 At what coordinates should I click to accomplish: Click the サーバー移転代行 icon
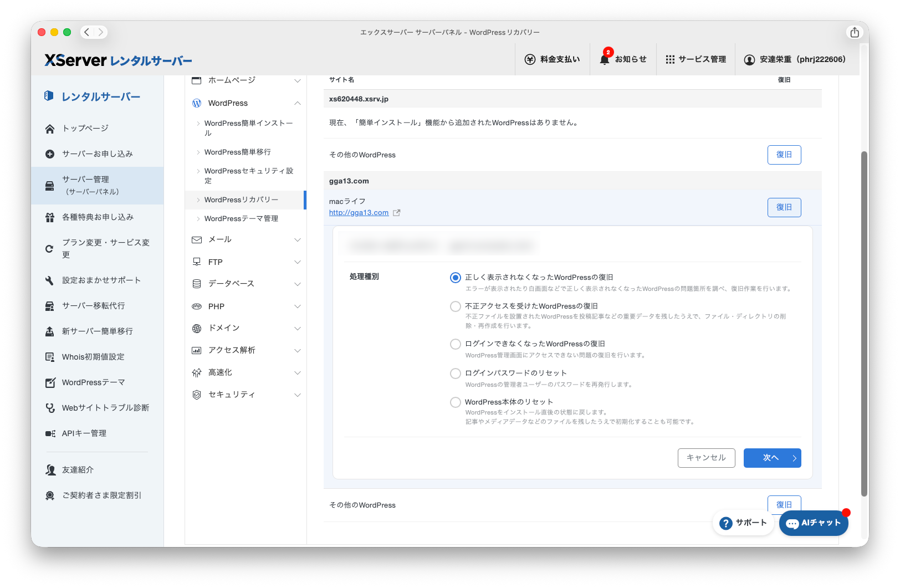[x=50, y=306]
